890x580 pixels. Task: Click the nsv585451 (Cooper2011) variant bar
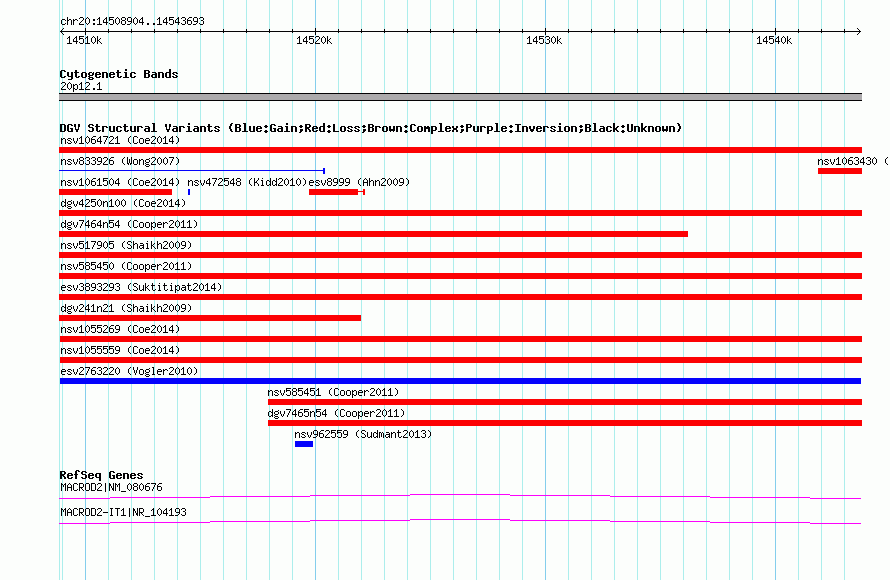(x=565, y=402)
